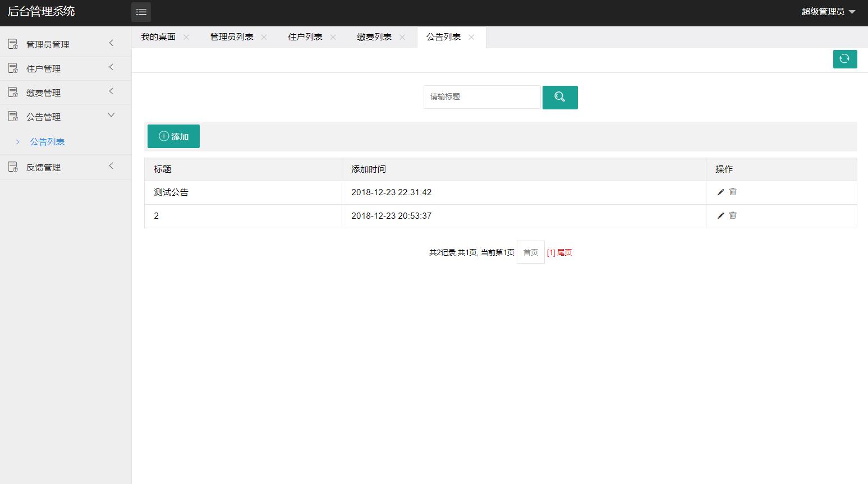
Task: Click the refresh icon on 公告列表 page
Action: coord(844,59)
